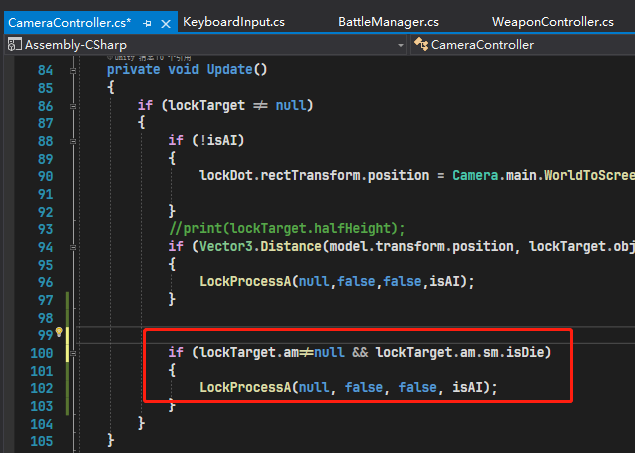
Task: Click LockProcessA call on line 96
Action: coord(337,281)
